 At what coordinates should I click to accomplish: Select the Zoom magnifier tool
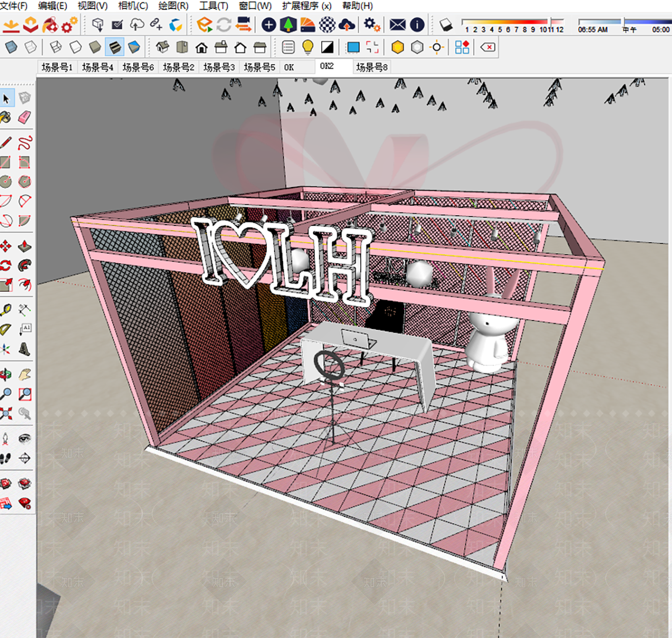(5, 394)
